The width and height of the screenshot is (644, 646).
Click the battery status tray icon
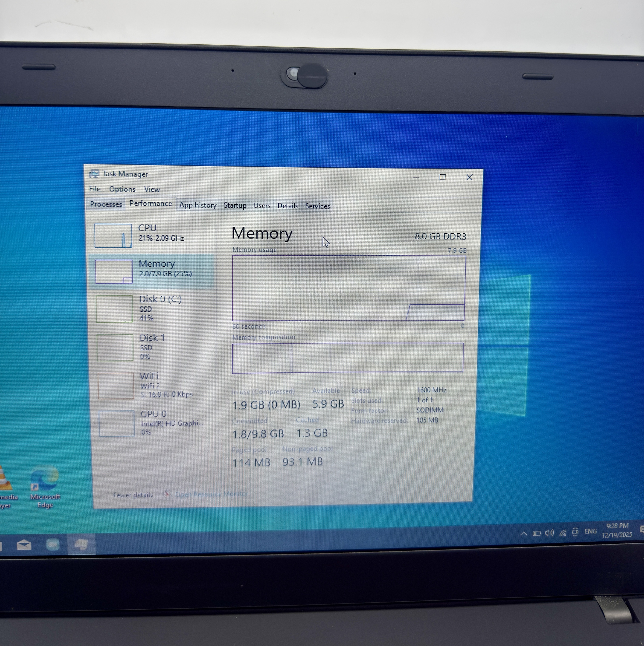[x=536, y=533]
